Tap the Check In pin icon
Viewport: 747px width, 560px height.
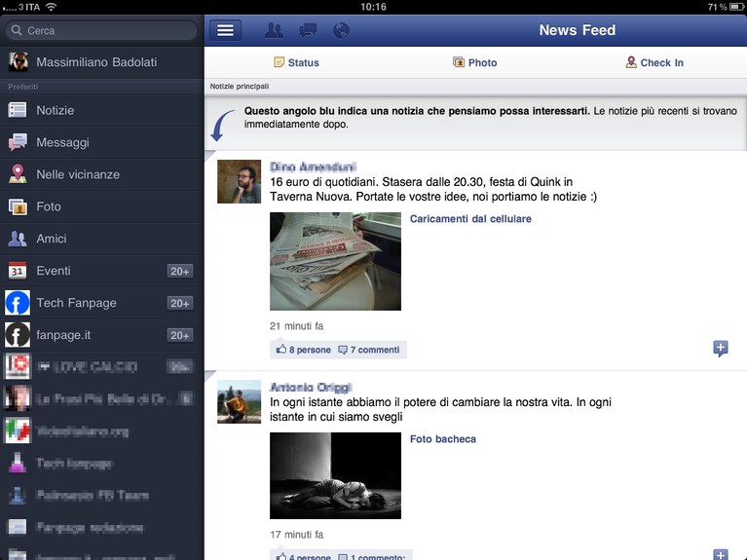(x=631, y=62)
